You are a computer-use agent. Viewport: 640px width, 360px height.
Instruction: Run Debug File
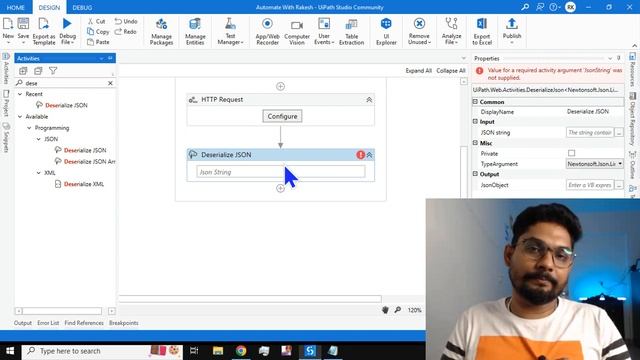tap(67, 31)
